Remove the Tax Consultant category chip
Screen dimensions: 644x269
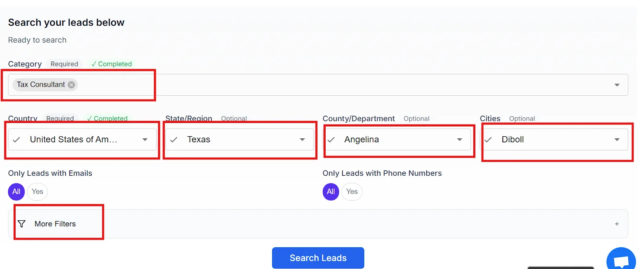point(71,84)
